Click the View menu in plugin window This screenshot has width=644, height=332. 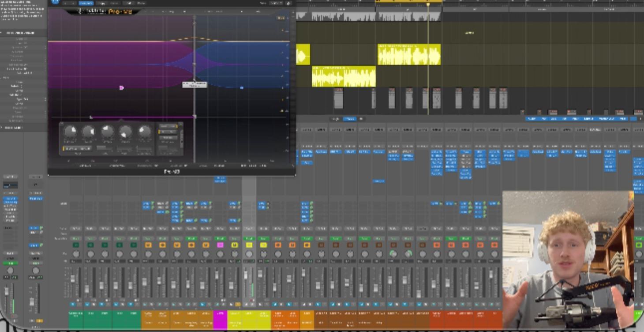(x=263, y=3)
